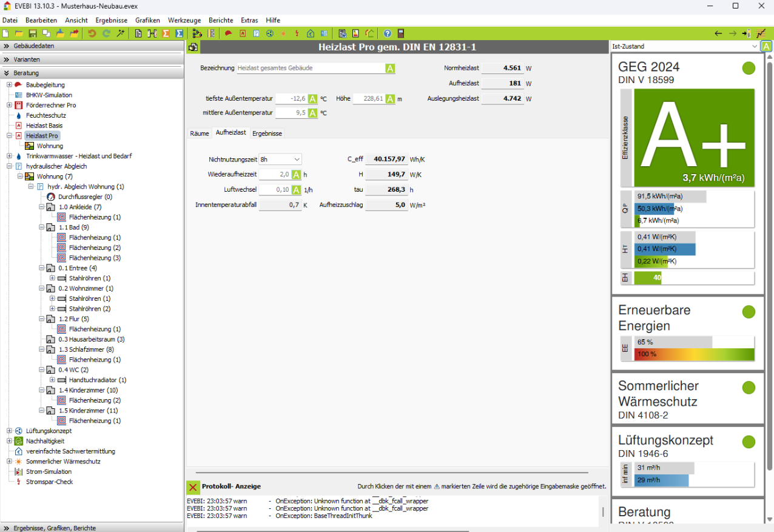Open the Nichtnutzungszeit dropdown

tap(280, 159)
